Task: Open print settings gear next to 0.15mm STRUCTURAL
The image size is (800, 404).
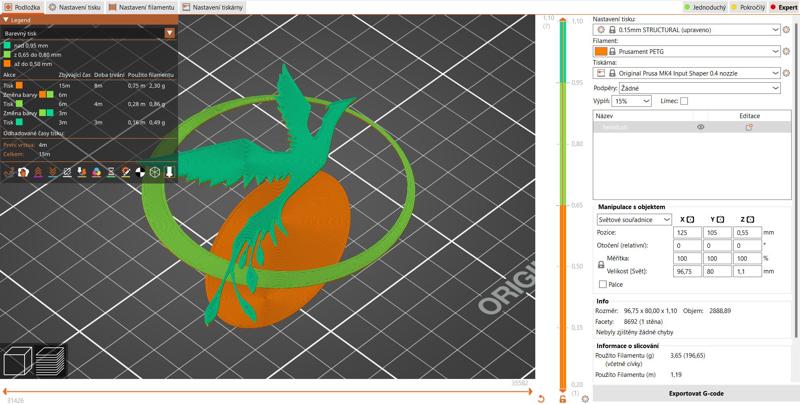Action: click(786, 30)
